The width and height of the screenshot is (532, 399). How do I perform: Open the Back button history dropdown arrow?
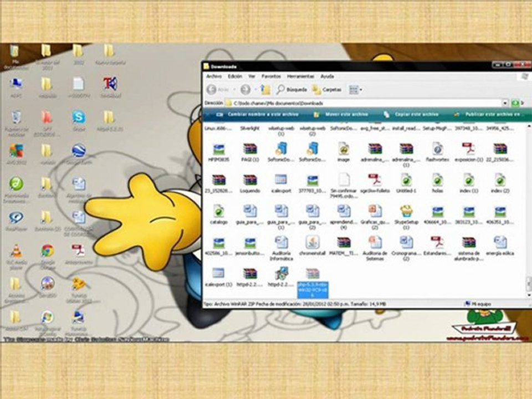pos(234,90)
